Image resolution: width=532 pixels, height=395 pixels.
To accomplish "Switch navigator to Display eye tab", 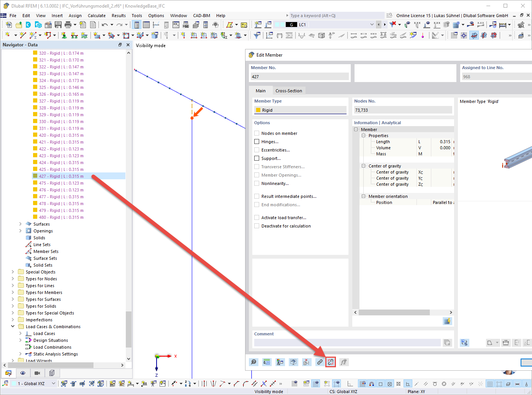I will [x=23, y=373].
